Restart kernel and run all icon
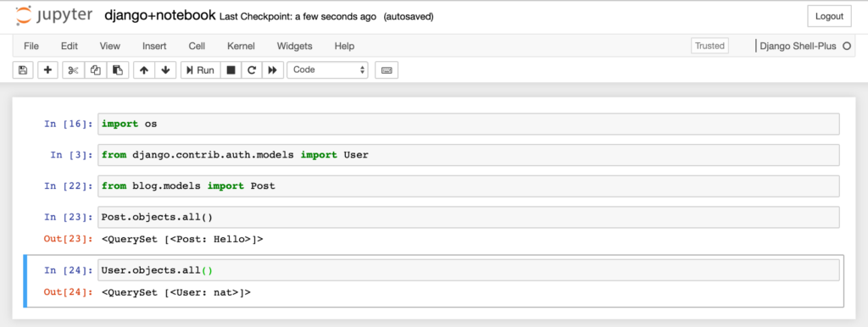Image resolution: width=868 pixels, height=327 pixels. click(x=272, y=70)
